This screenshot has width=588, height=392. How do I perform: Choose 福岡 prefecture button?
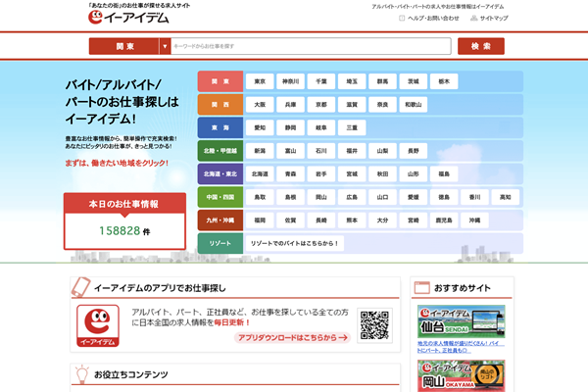(x=260, y=220)
